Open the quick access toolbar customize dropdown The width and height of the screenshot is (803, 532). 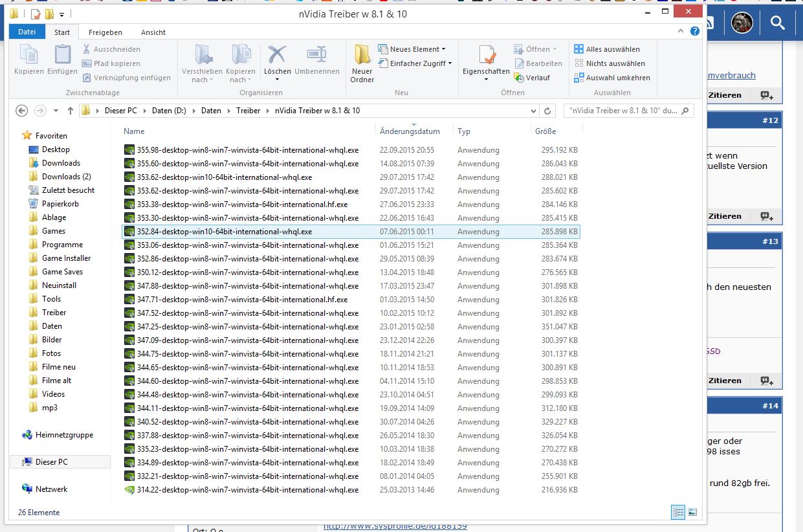tap(62, 14)
